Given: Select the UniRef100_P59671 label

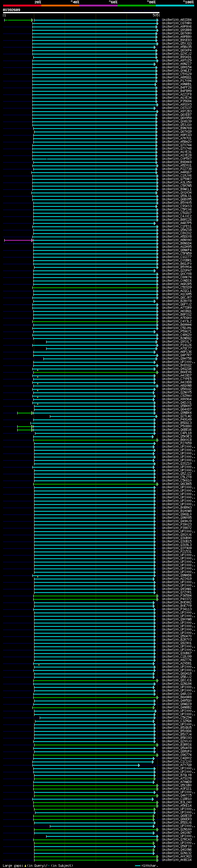Looking at the screenshot, I should [x=177, y=331].
